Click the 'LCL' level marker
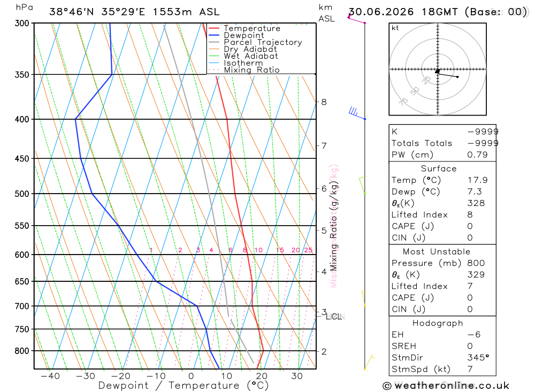535x392 pixels. tap(335, 317)
